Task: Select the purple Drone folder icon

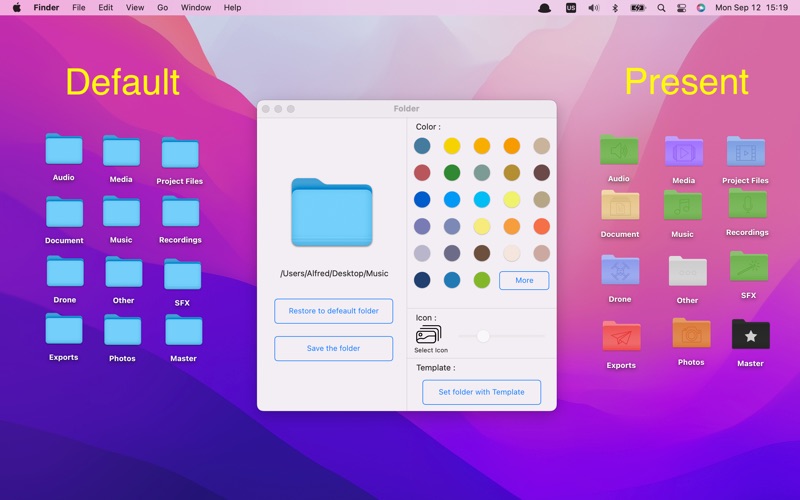Action: coord(620,271)
